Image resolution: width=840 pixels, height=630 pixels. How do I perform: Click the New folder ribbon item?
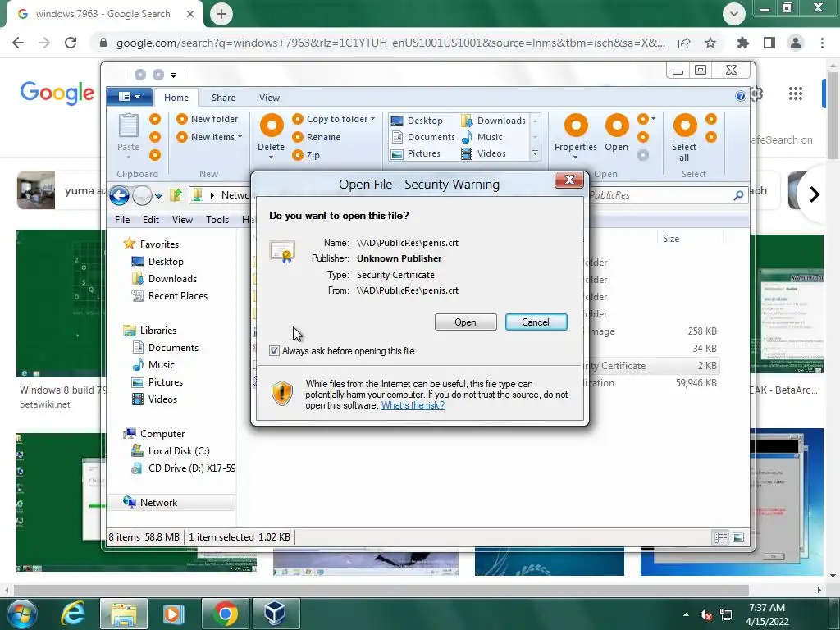tap(208, 119)
